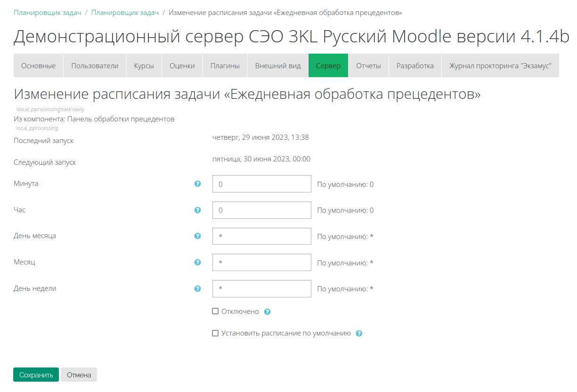
Task: Focus the Минута input field
Action: tap(262, 184)
